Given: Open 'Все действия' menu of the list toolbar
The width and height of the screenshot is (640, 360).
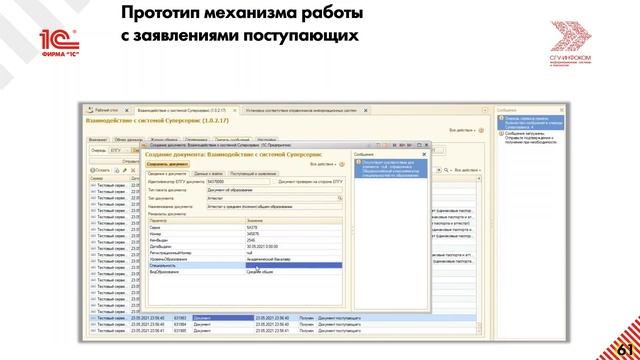Looking at the screenshot, I should [468, 170].
